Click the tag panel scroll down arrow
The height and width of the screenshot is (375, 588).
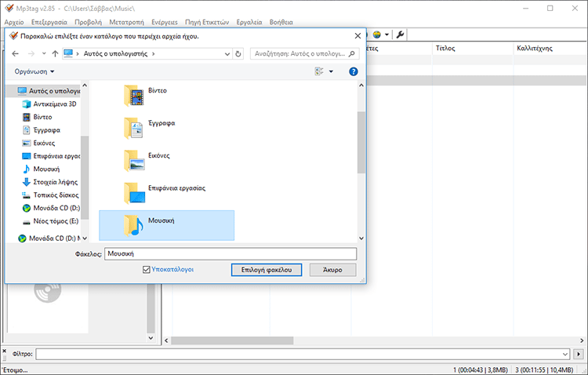(151, 338)
